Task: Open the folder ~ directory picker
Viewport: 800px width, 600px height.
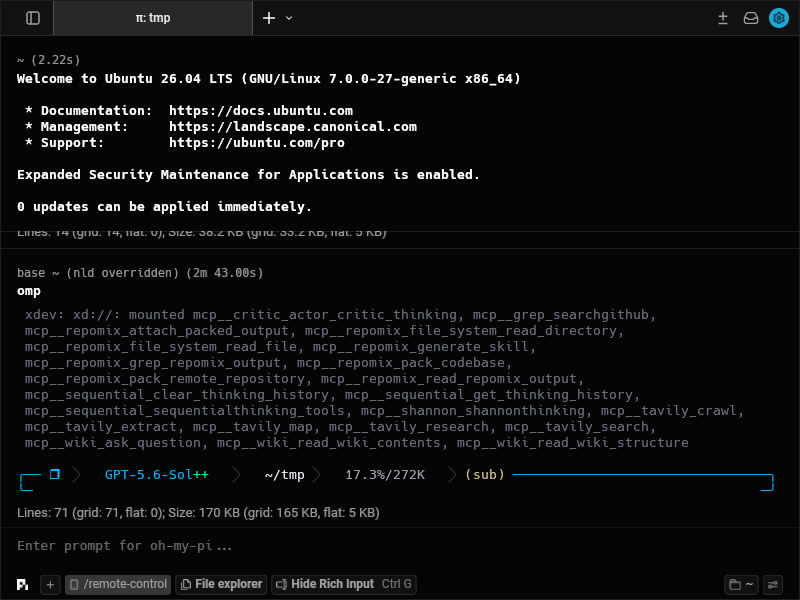Action: (x=741, y=585)
